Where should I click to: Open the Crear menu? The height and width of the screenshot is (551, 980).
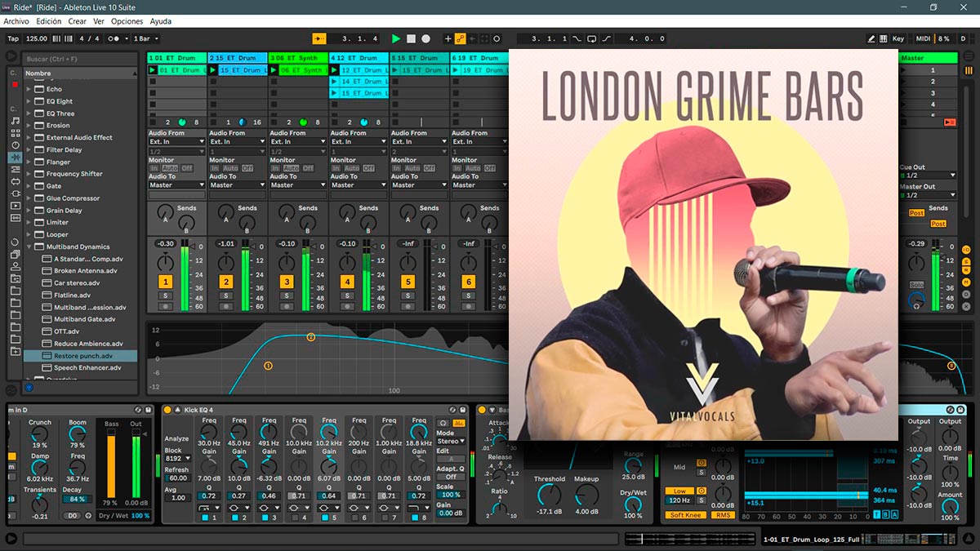77,21
